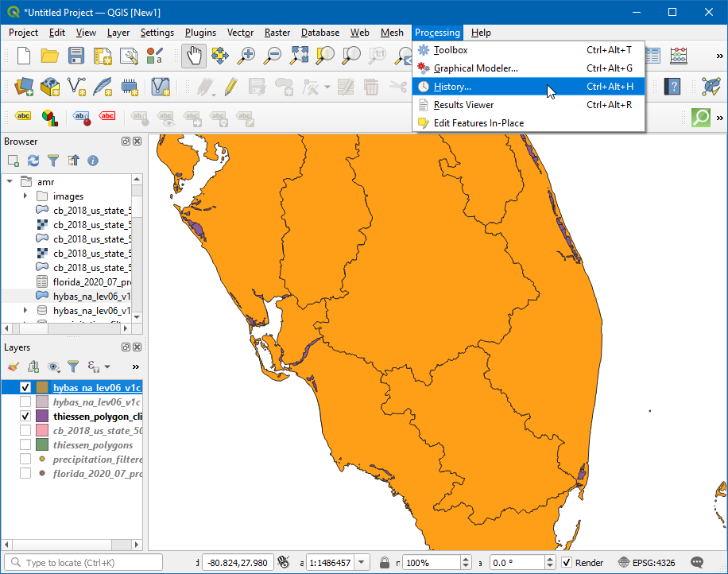Enable the thiessen_polygons layer checkbox
Image resolution: width=728 pixels, height=574 pixels.
point(25,445)
